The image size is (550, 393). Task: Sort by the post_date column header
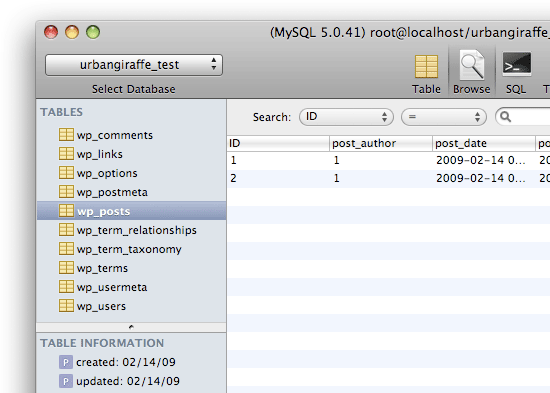(484, 143)
